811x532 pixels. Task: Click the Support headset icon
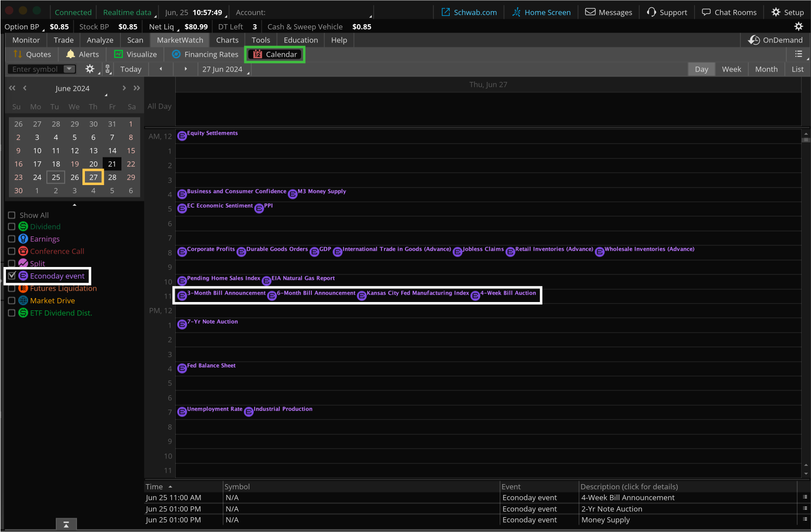click(x=652, y=12)
